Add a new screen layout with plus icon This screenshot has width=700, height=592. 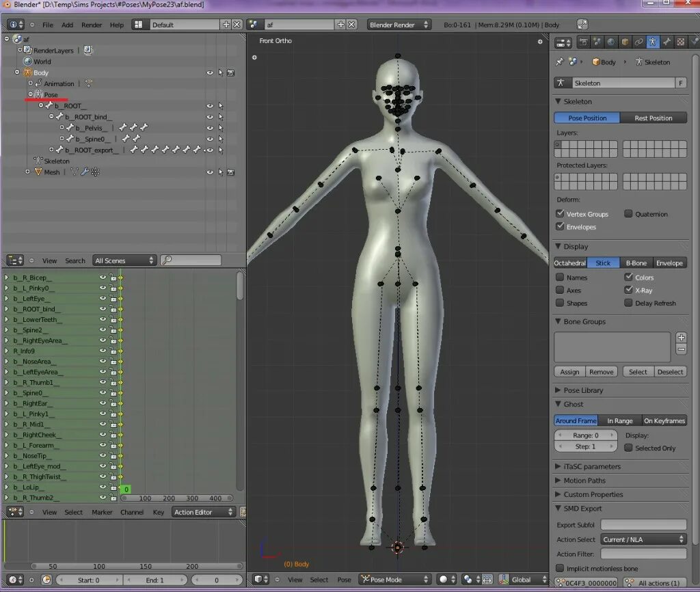pyautogui.click(x=226, y=25)
